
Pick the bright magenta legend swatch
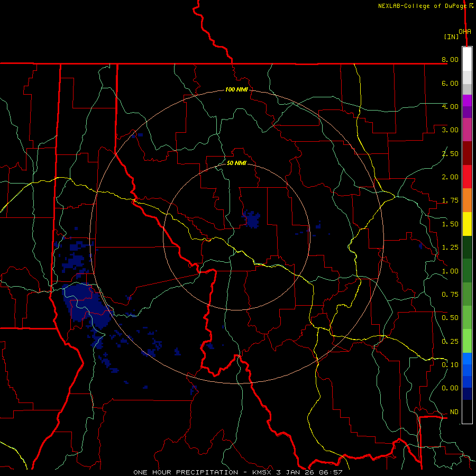467,100
